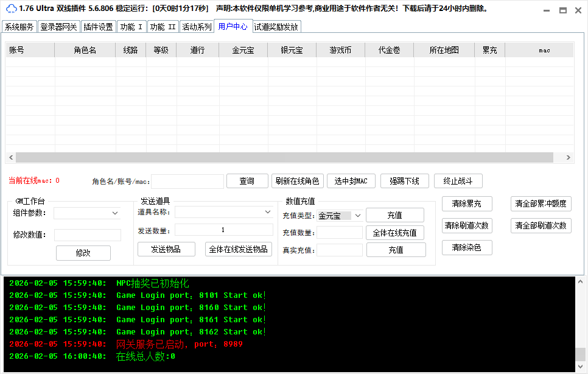Click the 终止战斗 button
This screenshot has width=588, height=374.
pyautogui.click(x=458, y=181)
